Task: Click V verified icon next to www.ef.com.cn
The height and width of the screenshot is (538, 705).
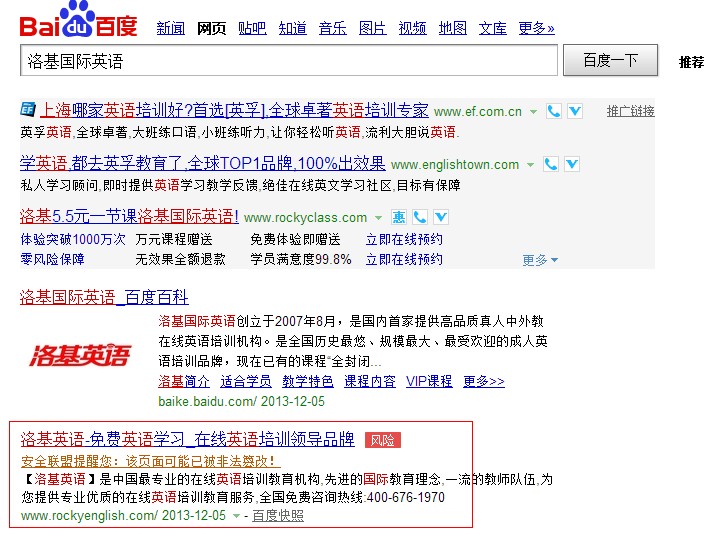Action: pyautogui.click(x=575, y=111)
